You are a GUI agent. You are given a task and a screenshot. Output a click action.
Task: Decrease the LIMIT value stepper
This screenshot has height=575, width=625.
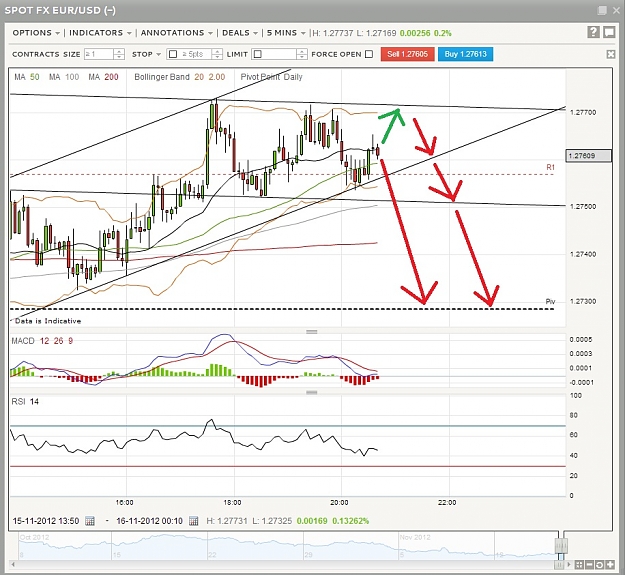302,57
